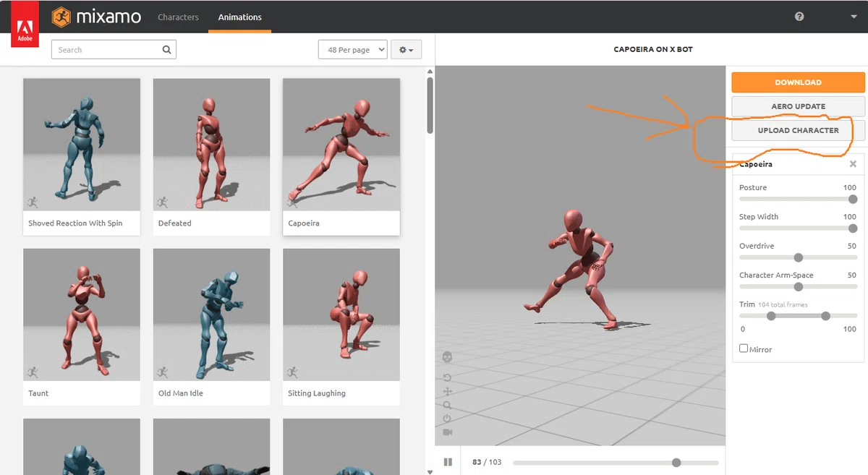Click the 104 total frames label
The height and width of the screenshot is (475, 868).
783,305
